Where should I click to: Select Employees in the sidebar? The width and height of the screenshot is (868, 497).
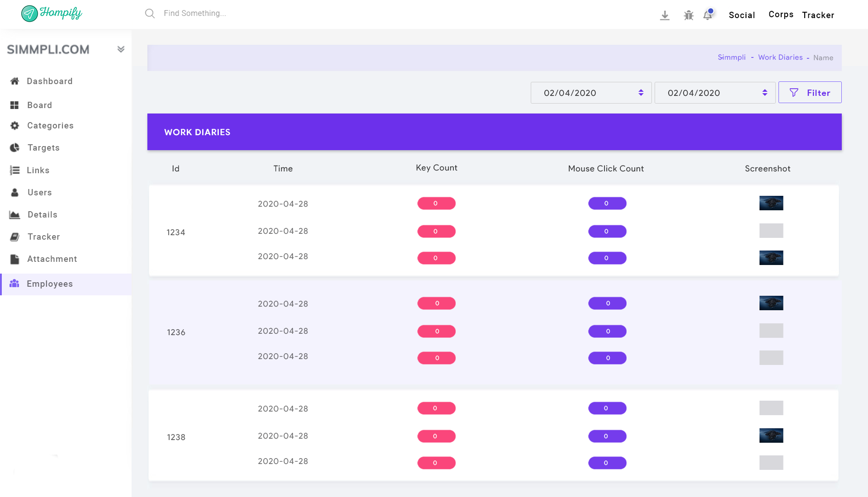coord(50,284)
